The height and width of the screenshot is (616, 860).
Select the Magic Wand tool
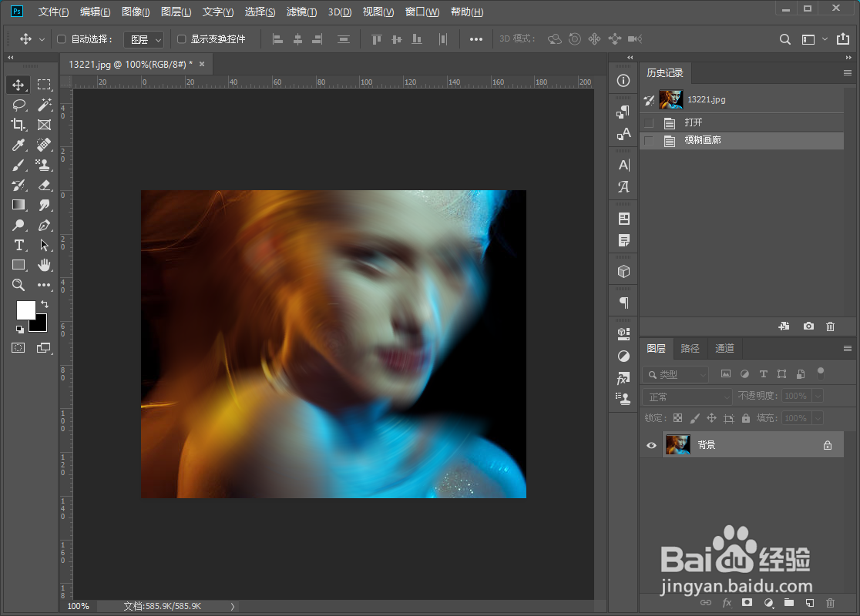pos(44,105)
